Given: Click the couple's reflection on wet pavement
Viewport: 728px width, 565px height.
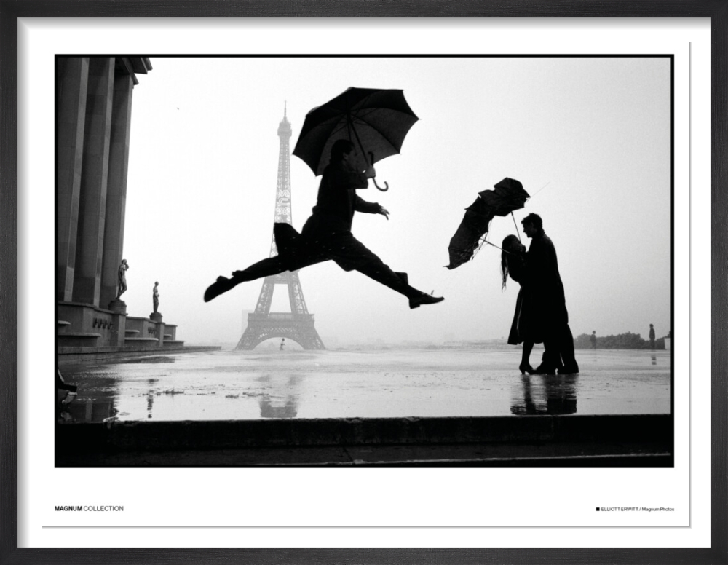Looking at the screenshot, I should pyautogui.click(x=544, y=395).
